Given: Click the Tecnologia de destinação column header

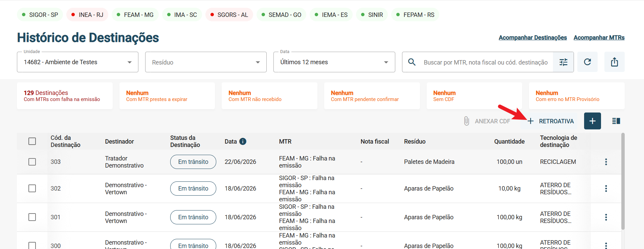Looking at the screenshot, I should (559, 141).
